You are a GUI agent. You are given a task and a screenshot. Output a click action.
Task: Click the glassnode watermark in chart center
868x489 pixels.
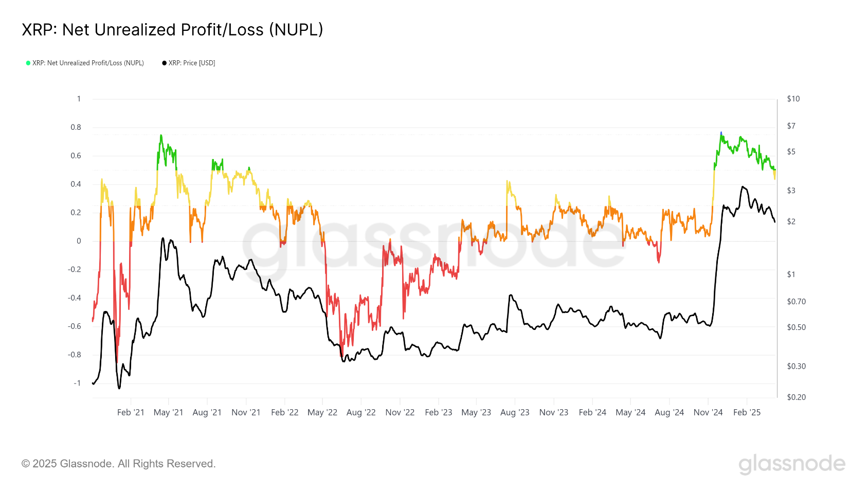(433, 244)
